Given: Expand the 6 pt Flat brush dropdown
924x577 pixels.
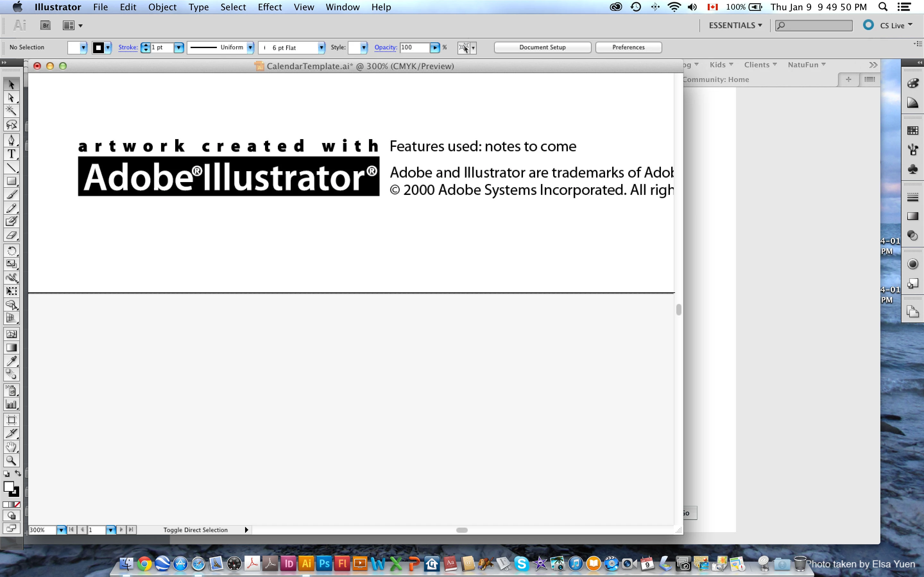Looking at the screenshot, I should tap(321, 47).
